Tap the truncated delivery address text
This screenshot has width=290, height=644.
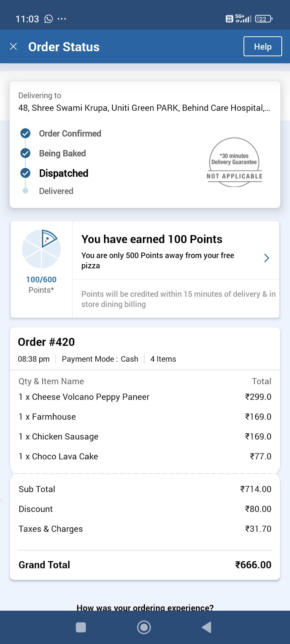pos(144,108)
